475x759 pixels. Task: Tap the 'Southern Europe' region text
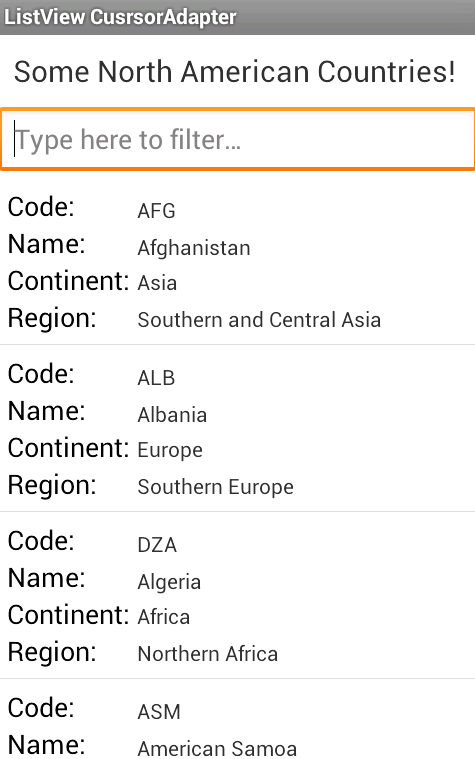tap(215, 487)
